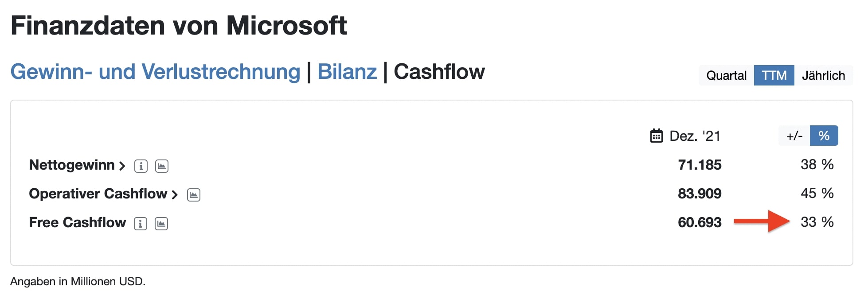Switch period to Jährlich
The width and height of the screenshot is (868, 295).
coord(823,75)
